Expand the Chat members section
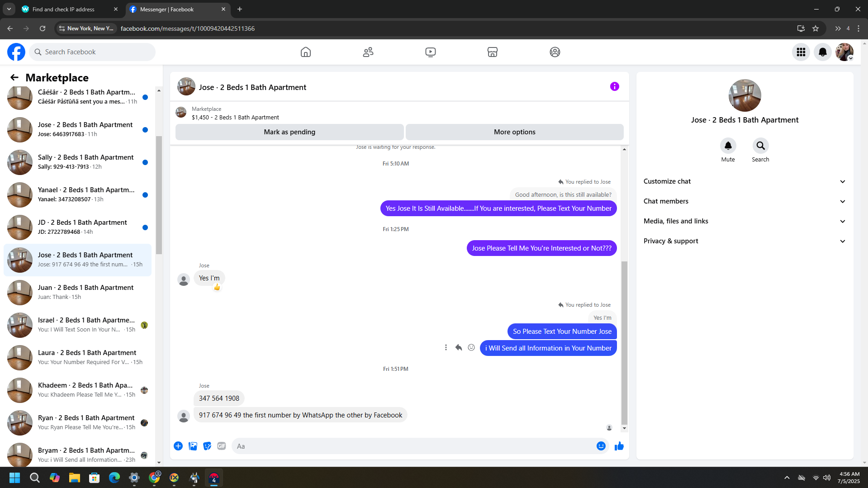 click(745, 201)
